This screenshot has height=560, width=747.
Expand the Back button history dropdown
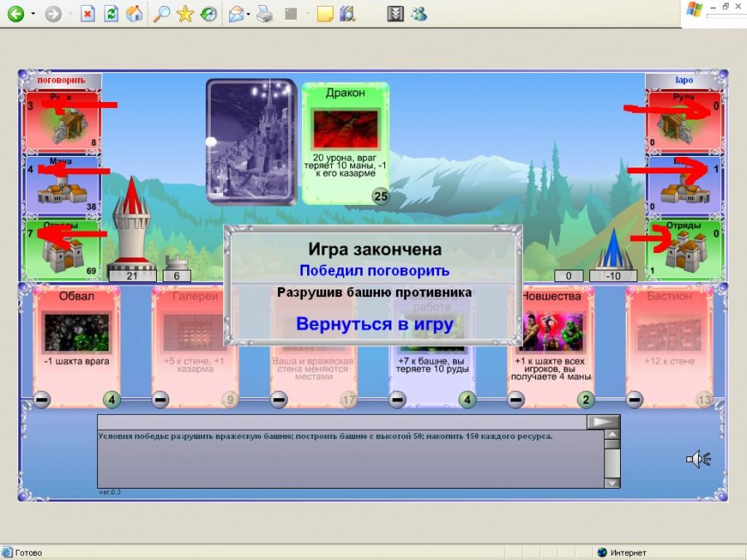[x=32, y=14]
